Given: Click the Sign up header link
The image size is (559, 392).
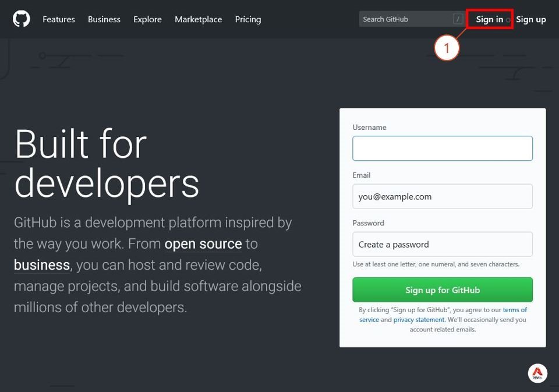Looking at the screenshot, I should point(531,19).
